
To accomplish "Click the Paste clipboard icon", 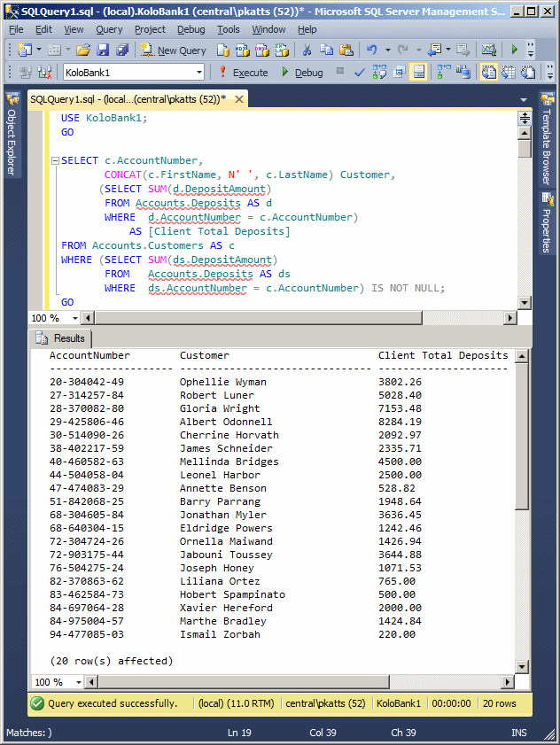I will pos(346,50).
